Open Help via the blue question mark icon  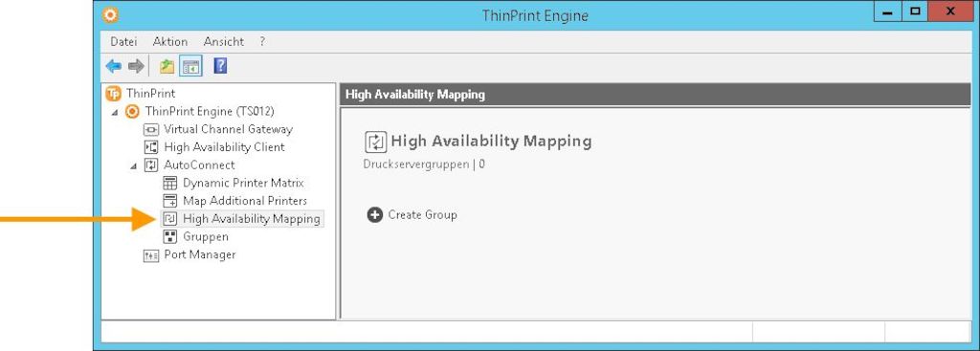click(x=220, y=66)
